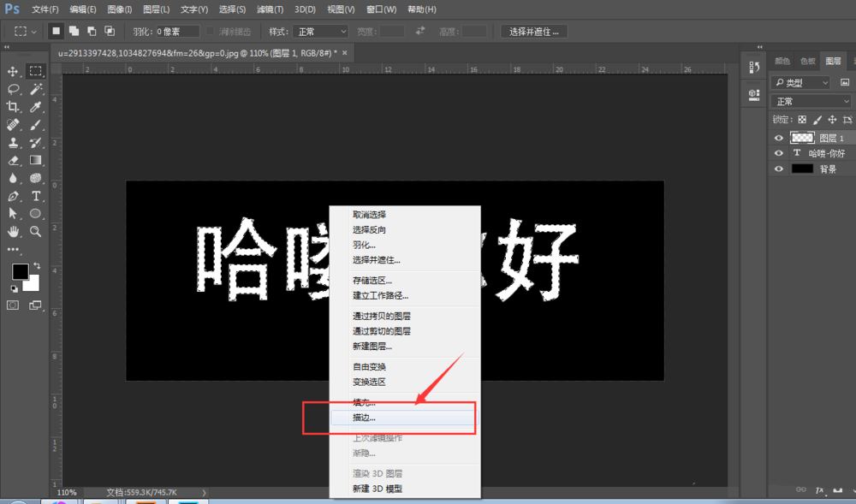Expand the collapsed right panel dock
The height and width of the screenshot is (504, 856).
tap(759, 47)
